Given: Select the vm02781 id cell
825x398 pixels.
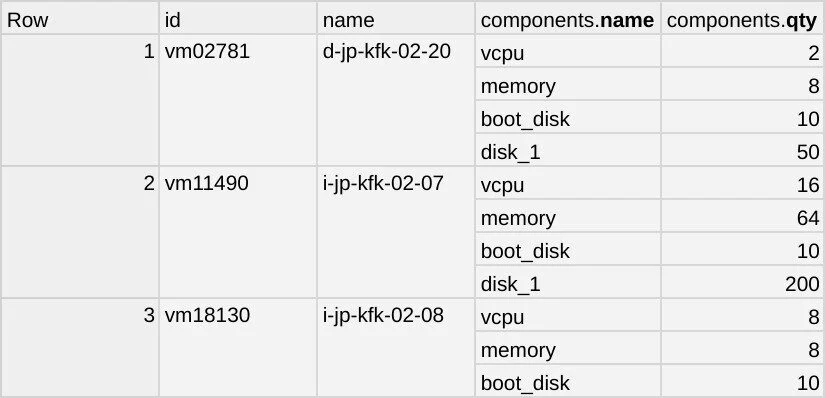Looking at the screenshot, I should coord(238,100).
